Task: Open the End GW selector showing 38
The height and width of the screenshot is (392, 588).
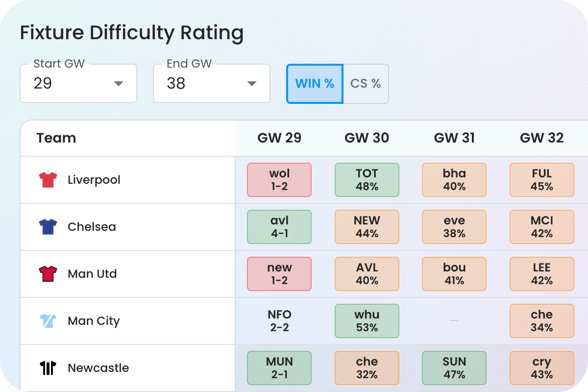Action: 212,83
